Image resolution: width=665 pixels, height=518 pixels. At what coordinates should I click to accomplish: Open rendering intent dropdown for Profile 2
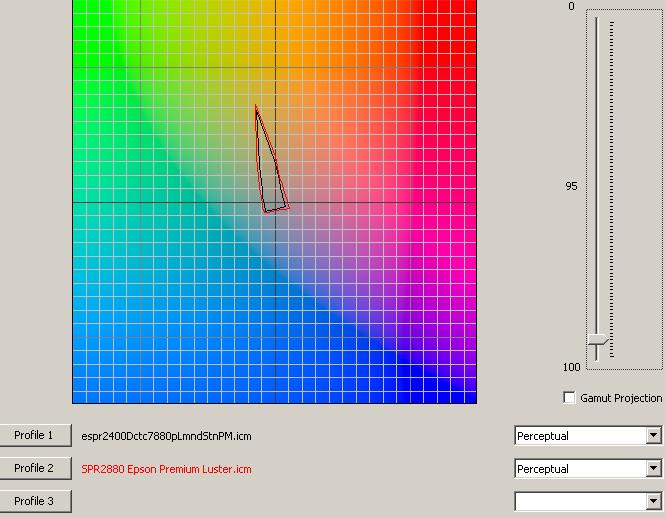tap(653, 469)
